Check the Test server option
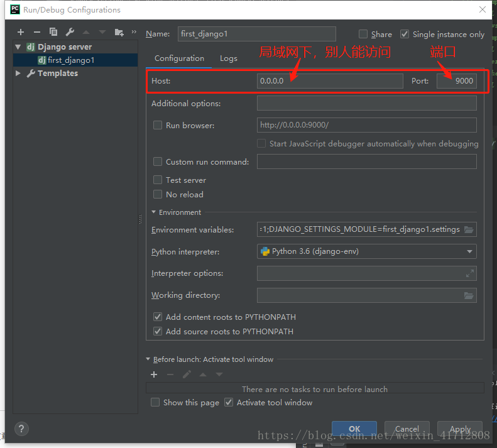The image size is (497, 448). click(158, 180)
